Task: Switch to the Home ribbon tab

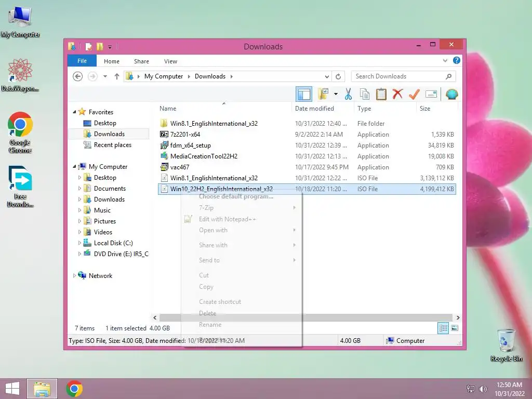Action: point(112,61)
